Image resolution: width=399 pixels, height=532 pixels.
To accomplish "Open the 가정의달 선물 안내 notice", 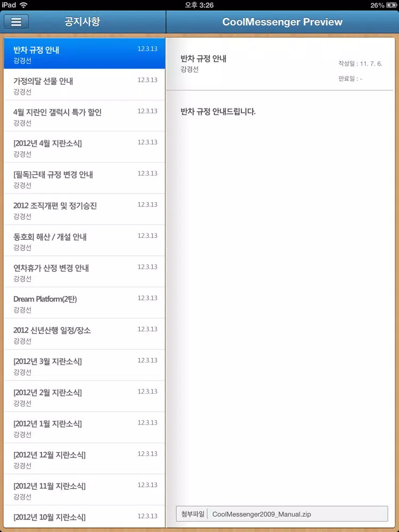I will (85, 85).
